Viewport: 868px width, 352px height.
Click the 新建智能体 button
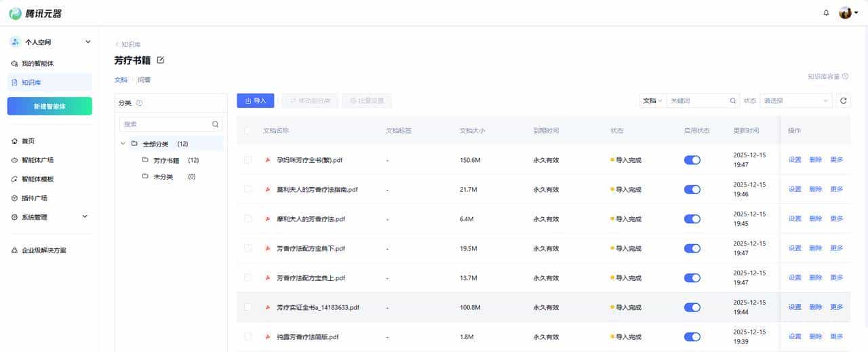tap(50, 106)
